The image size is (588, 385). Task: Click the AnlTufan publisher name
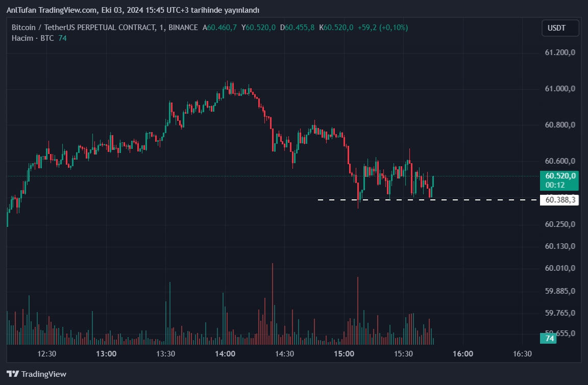[23, 10]
